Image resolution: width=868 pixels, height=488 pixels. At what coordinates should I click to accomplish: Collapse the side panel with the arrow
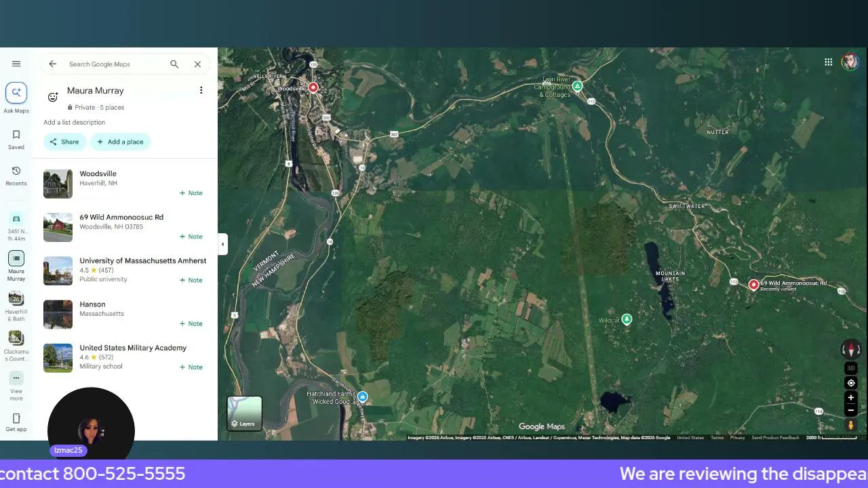pyautogui.click(x=222, y=244)
